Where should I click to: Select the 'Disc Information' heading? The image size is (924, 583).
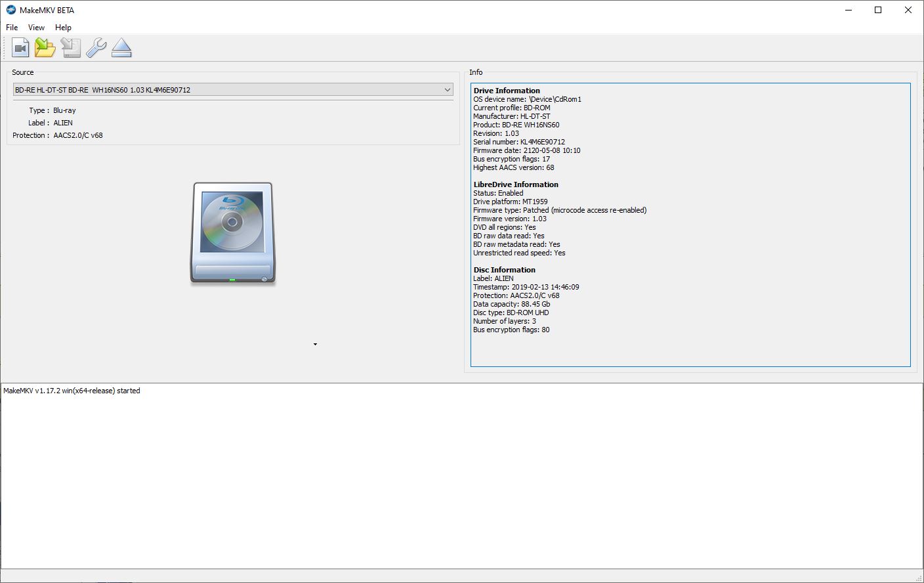(x=504, y=270)
